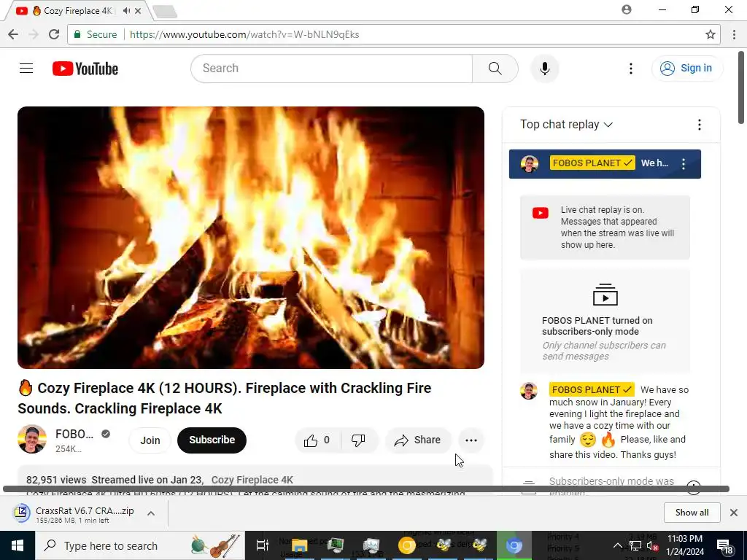Click the URL in the address bar
The image size is (747, 560).
click(244, 34)
